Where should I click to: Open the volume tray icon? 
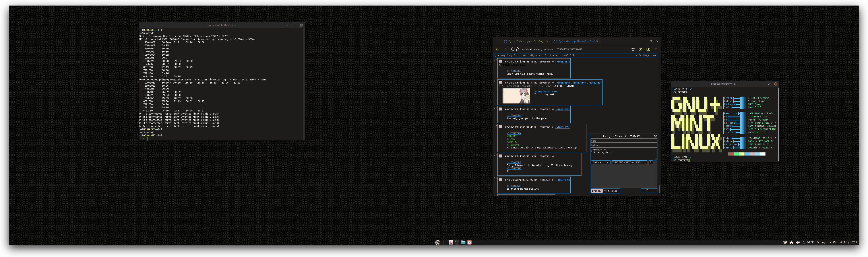point(798,242)
